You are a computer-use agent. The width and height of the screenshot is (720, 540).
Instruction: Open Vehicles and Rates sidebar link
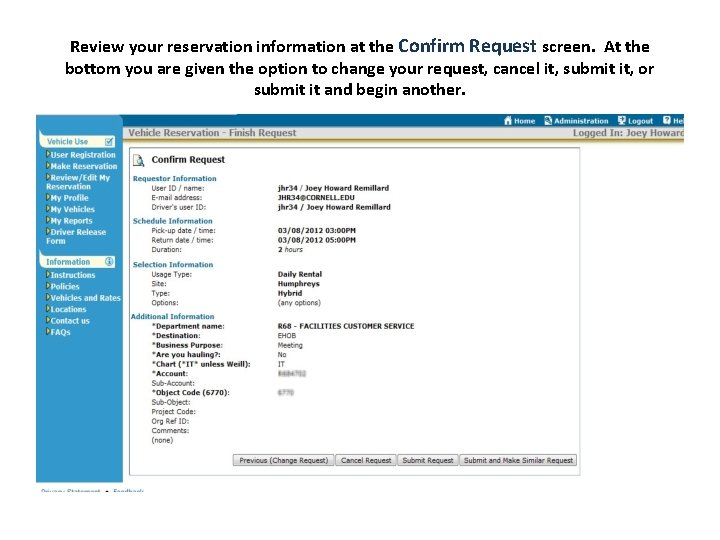(x=85, y=298)
